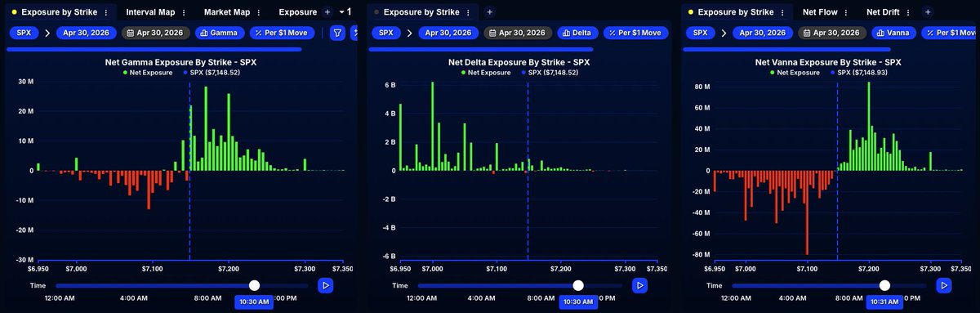
Task: Open Delta greek selector dropdown
Action: [x=578, y=33]
